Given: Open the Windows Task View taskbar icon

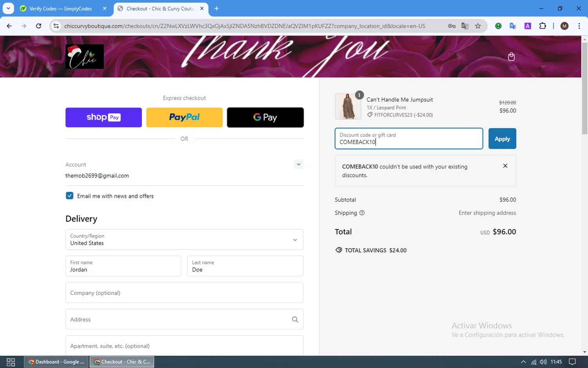Looking at the screenshot, I should pyautogui.click(x=11, y=362).
